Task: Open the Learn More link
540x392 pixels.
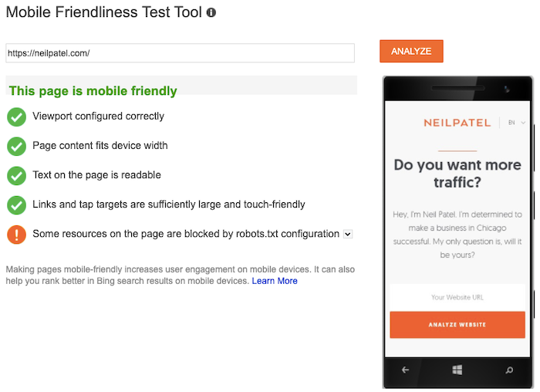Action: pyautogui.click(x=275, y=281)
